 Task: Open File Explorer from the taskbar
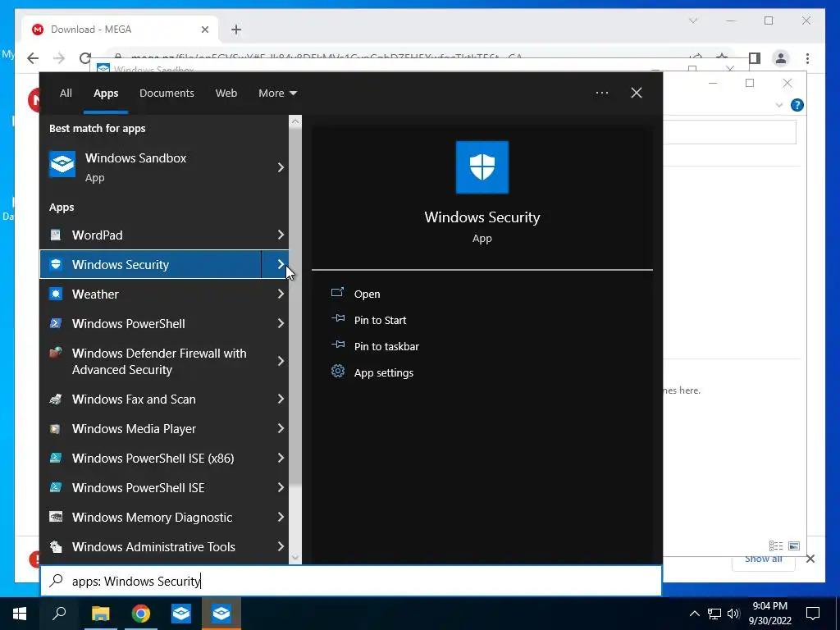(100, 614)
